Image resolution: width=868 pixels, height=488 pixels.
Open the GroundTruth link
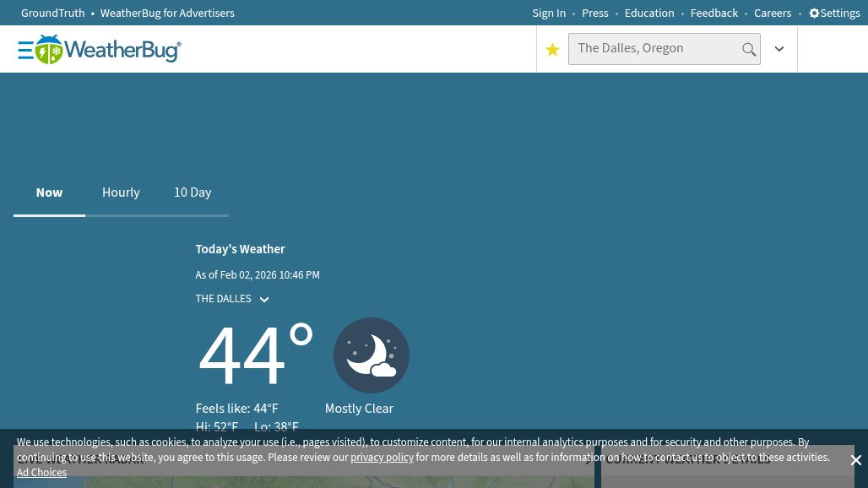tap(52, 14)
